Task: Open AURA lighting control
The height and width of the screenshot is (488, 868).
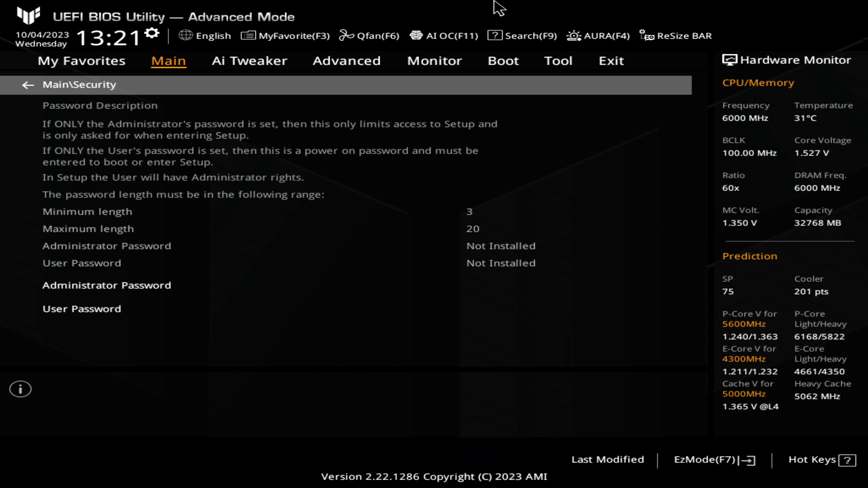Action: tap(597, 36)
